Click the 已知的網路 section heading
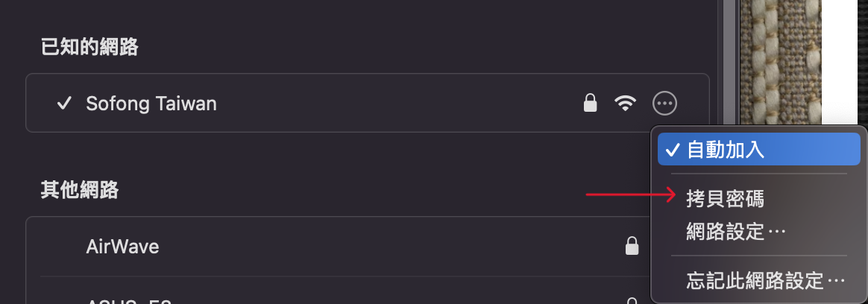The height and width of the screenshot is (304, 868). 89,48
